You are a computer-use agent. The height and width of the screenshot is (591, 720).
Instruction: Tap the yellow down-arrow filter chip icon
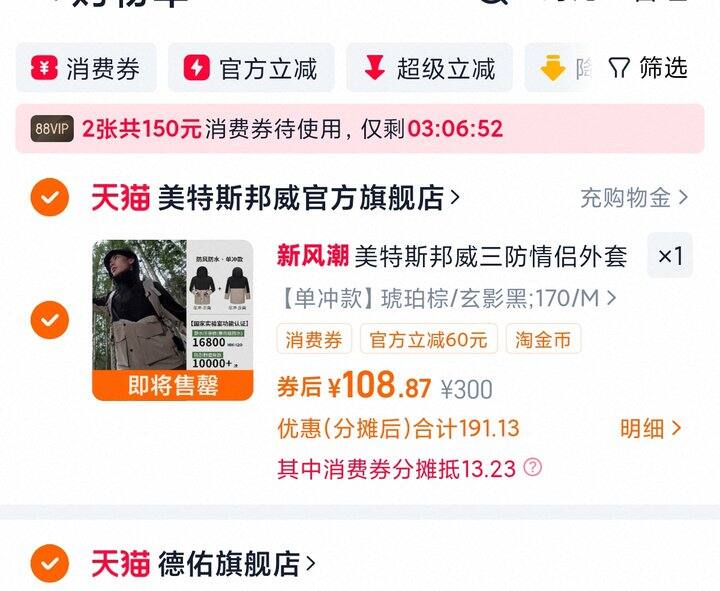(552, 68)
